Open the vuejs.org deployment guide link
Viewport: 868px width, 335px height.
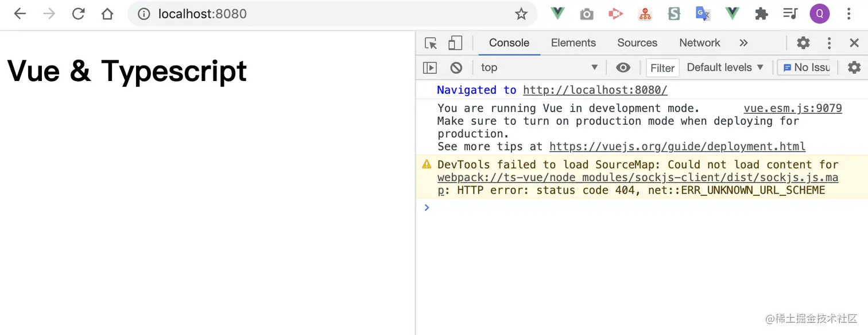(x=677, y=147)
